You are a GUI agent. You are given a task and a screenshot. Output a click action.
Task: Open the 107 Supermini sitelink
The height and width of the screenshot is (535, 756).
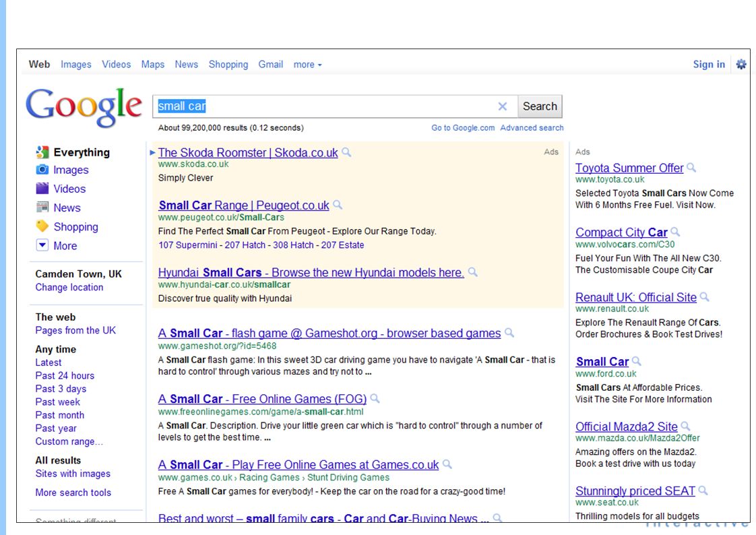pos(187,245)
